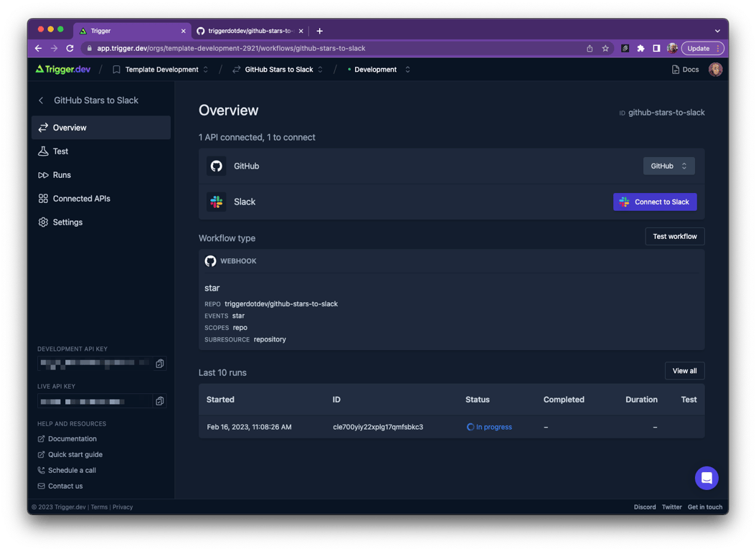Open browser extensions puzzle icon
This screenshot has width=756, height=551.
[641, 48]
